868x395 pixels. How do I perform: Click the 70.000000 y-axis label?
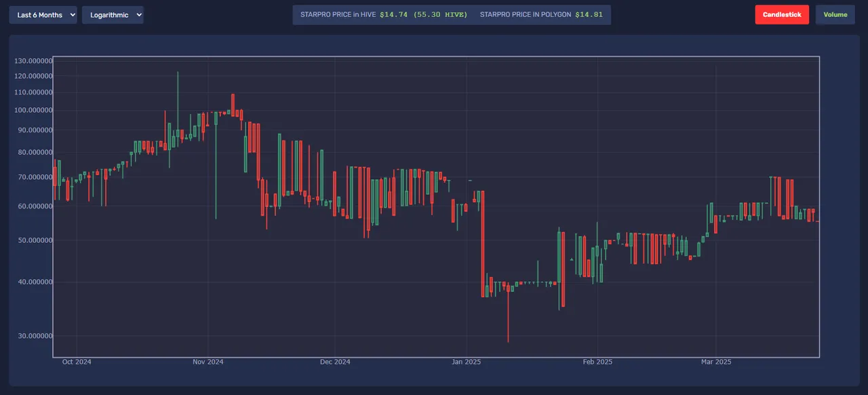point(35,177)
